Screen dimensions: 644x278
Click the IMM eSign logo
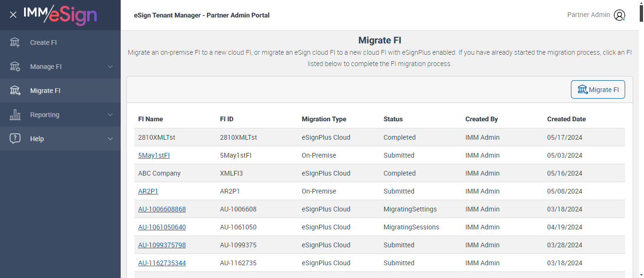tap(60, 15)
